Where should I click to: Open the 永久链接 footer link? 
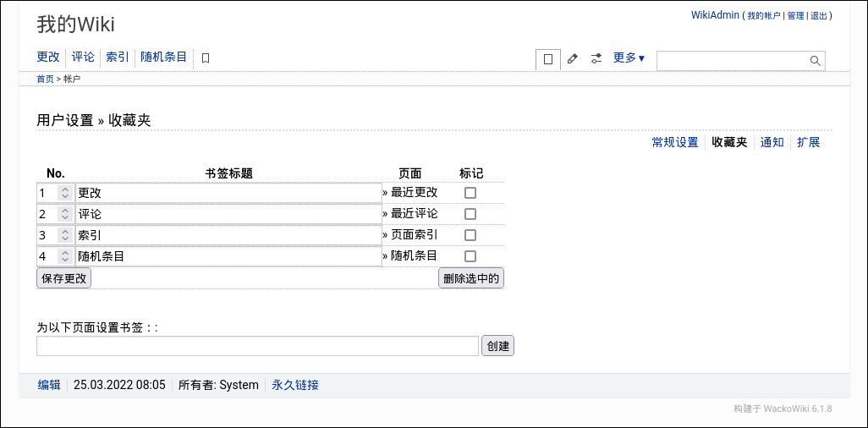tap(295, 385)
